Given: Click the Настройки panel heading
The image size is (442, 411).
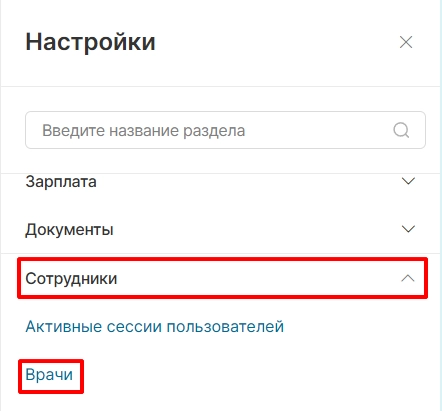Looking at the screenshot, I should pyautogui.click(x=91, y=42).
